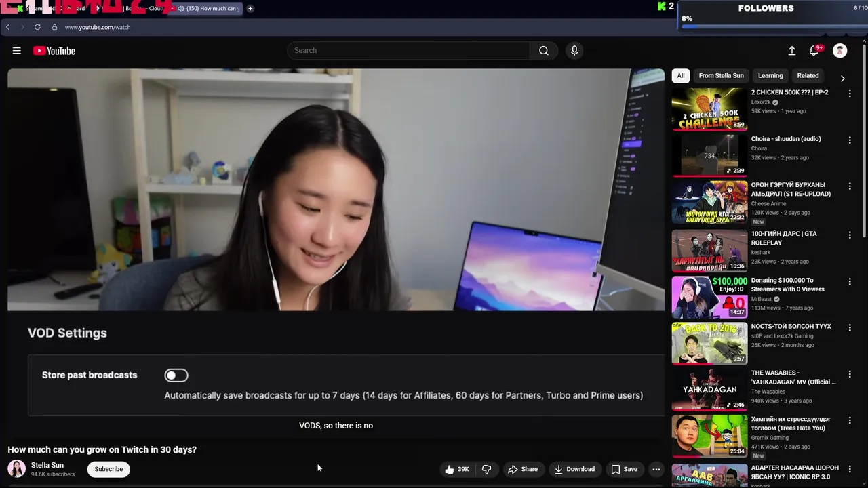Open the account avatar menu

pyautogui.click(x=840, y=51)
